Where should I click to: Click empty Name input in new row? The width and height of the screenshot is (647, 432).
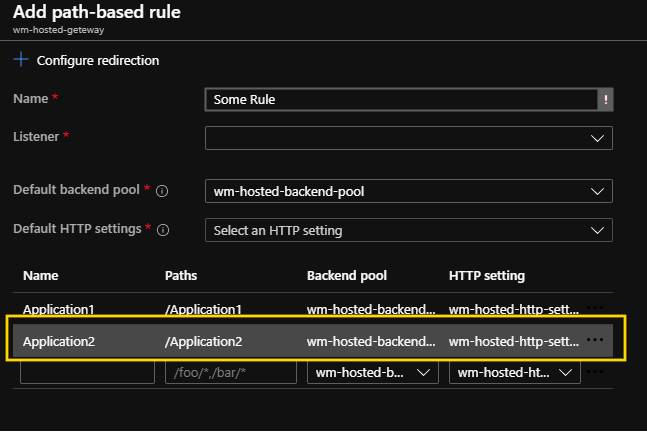click(x=87, y=373)
